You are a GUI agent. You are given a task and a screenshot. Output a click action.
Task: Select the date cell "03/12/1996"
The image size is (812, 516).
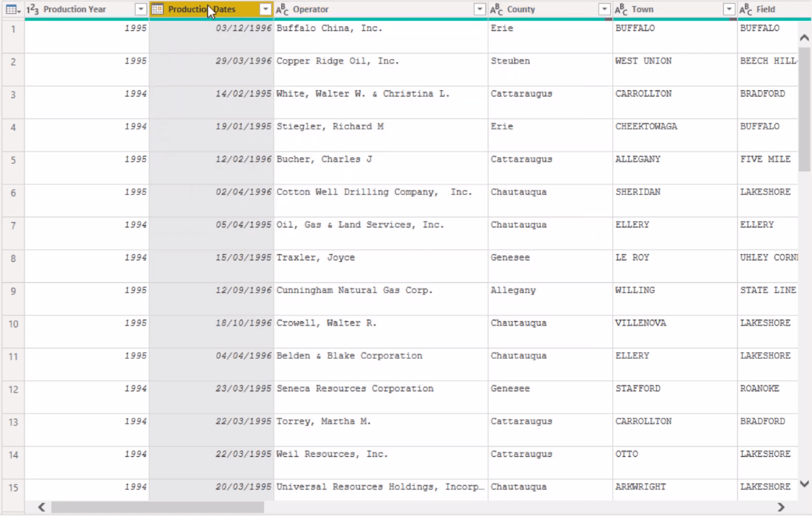[x=211, y=37]
